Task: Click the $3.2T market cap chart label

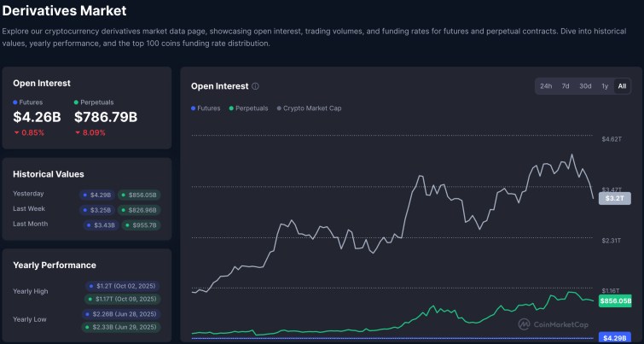Action: pos(614,198)
